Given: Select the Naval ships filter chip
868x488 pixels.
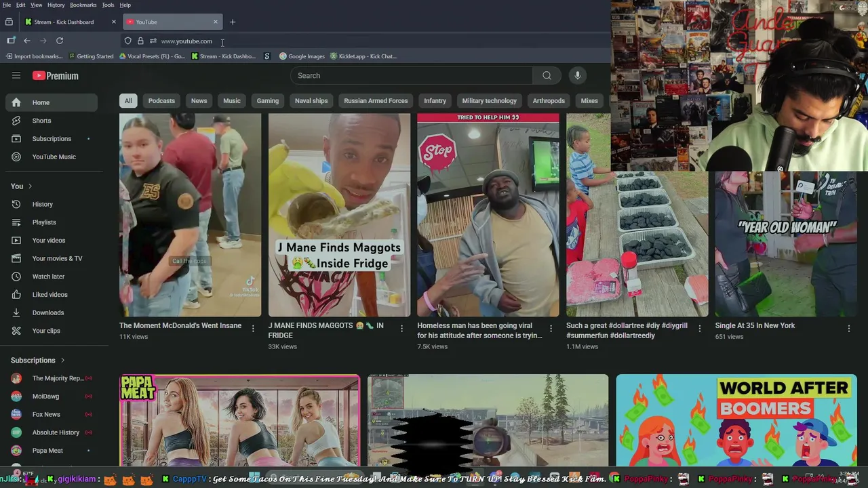Looking at the screenshot, I should click(311, 101).
